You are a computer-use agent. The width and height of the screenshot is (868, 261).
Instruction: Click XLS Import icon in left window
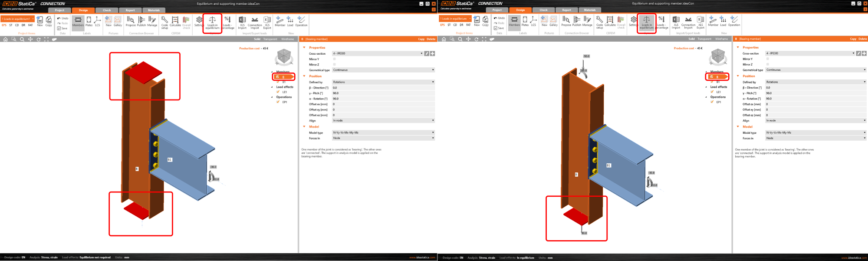pyautogui.click(x=242, y=22)
